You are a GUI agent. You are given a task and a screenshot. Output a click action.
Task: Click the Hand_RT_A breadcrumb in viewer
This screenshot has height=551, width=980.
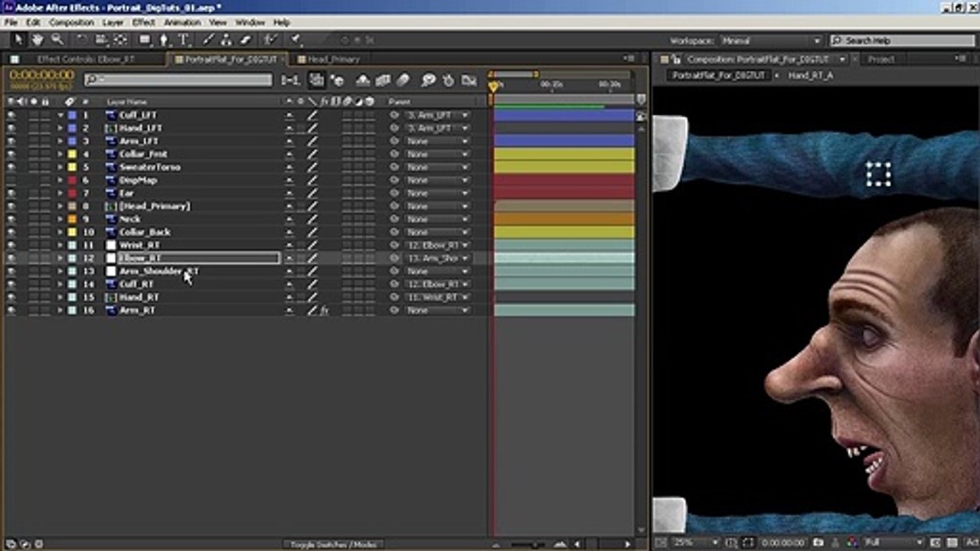[811, 76]
